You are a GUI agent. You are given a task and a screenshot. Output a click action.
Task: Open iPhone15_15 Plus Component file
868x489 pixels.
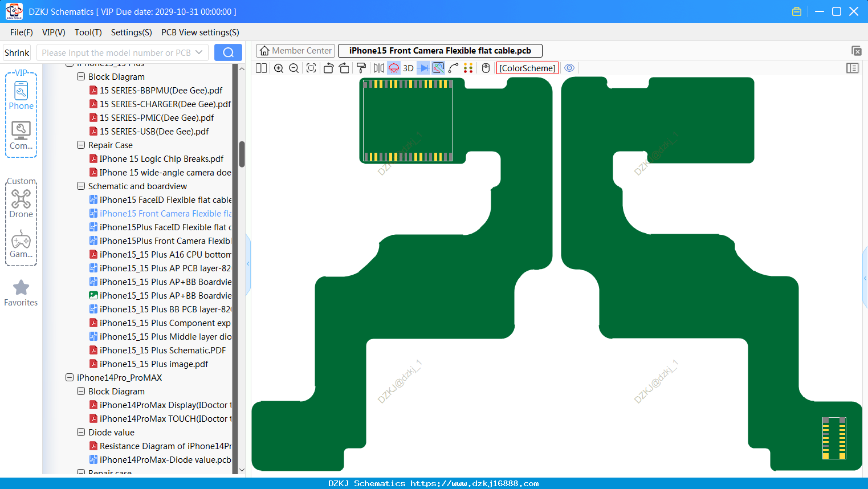[x=160, y=323]
